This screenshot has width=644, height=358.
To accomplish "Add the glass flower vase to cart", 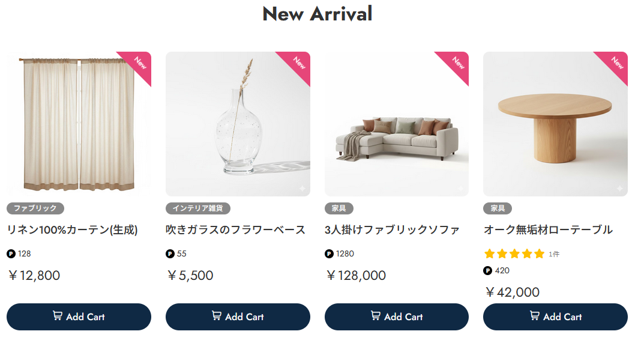I will point(238,317).
